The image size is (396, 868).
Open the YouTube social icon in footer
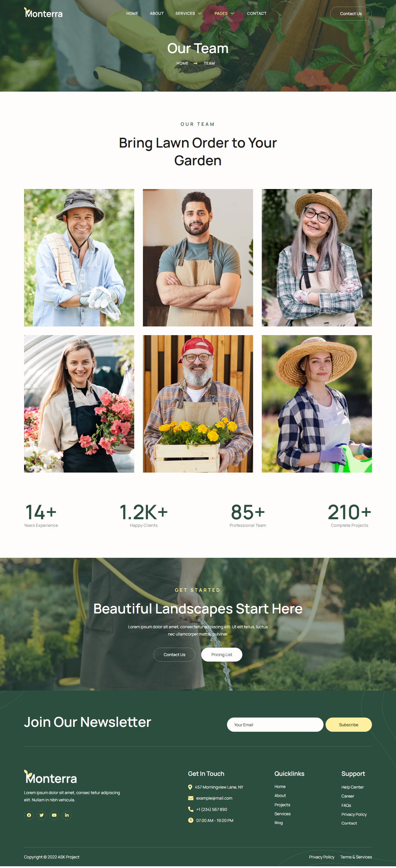pos(54,815)
